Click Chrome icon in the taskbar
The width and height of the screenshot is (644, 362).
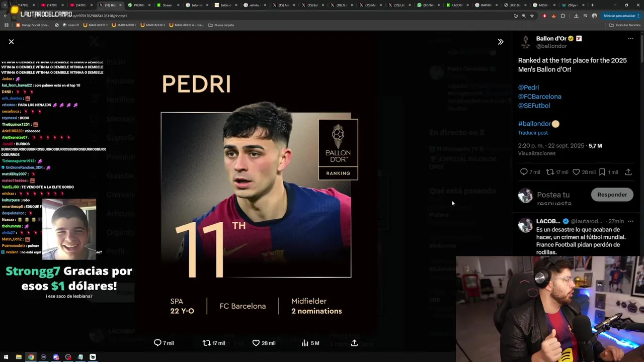(x=31, y=357)
